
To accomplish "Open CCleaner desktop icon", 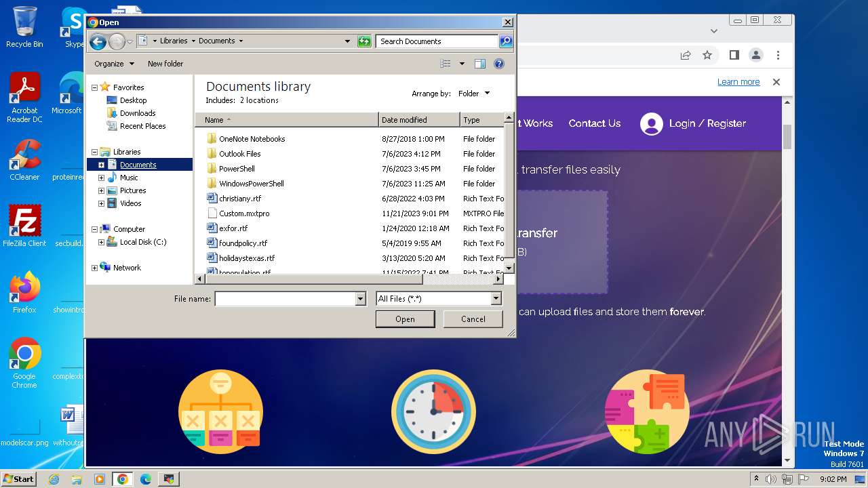I will tap(24, 159).
